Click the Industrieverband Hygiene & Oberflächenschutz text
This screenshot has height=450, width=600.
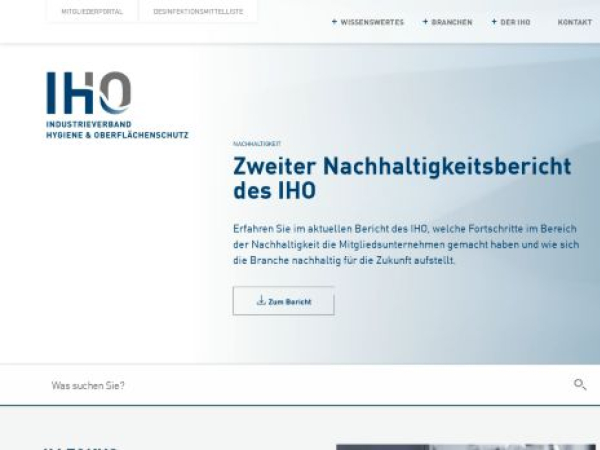pos(117,130)
